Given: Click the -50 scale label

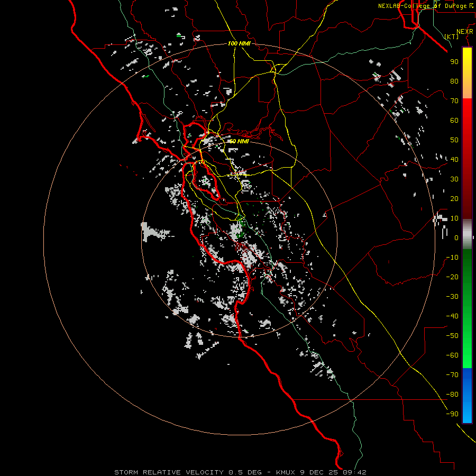Looking at the screenshot, I should point(452,336).
